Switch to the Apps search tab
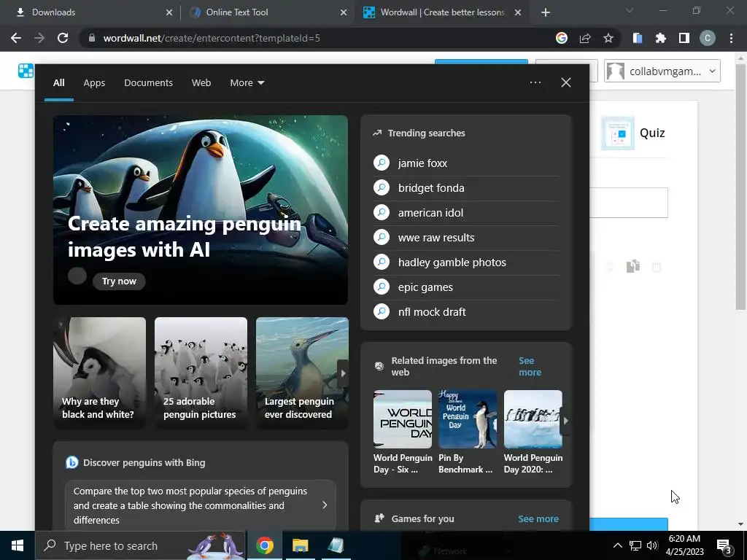This screenshot has width=747, height=560. (94, 83)
